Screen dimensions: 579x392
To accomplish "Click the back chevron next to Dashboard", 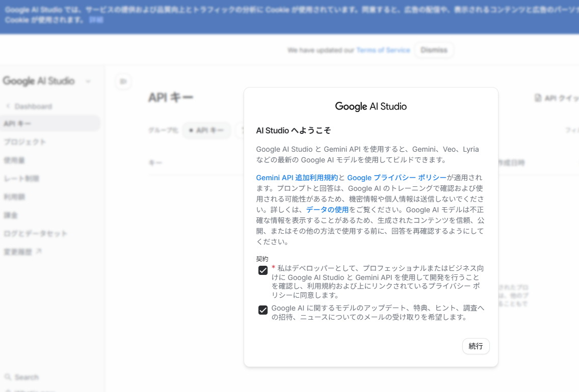I will pyautogui.click(x=8, y=106).
